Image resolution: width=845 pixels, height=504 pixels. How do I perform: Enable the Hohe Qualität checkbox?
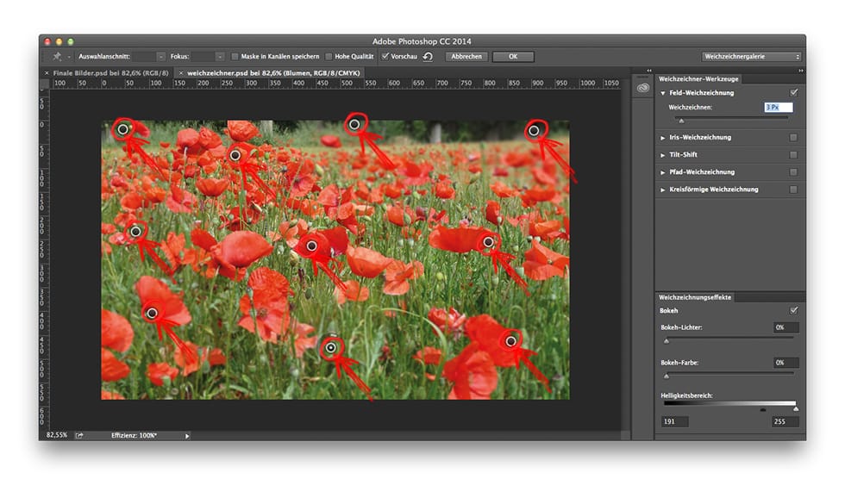329,57
